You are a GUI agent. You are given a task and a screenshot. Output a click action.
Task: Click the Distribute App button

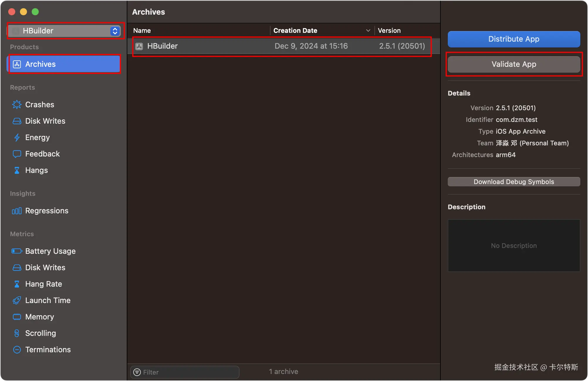[x=514, y=39]
